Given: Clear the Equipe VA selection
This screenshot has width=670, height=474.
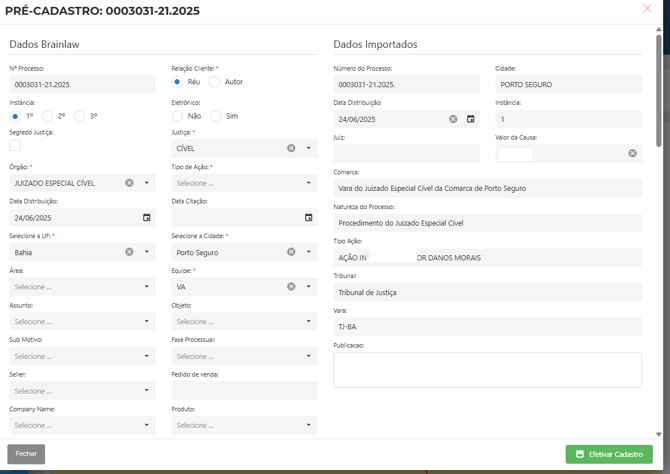Looking at the screenshot, I should (291, 286).
